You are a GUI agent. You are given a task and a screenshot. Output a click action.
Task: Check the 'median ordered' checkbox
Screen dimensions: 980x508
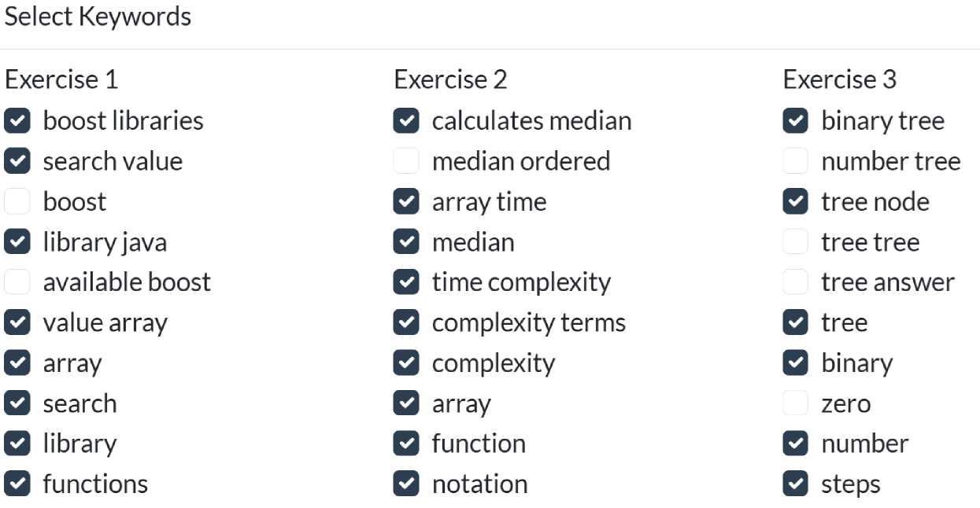point(406,161)
